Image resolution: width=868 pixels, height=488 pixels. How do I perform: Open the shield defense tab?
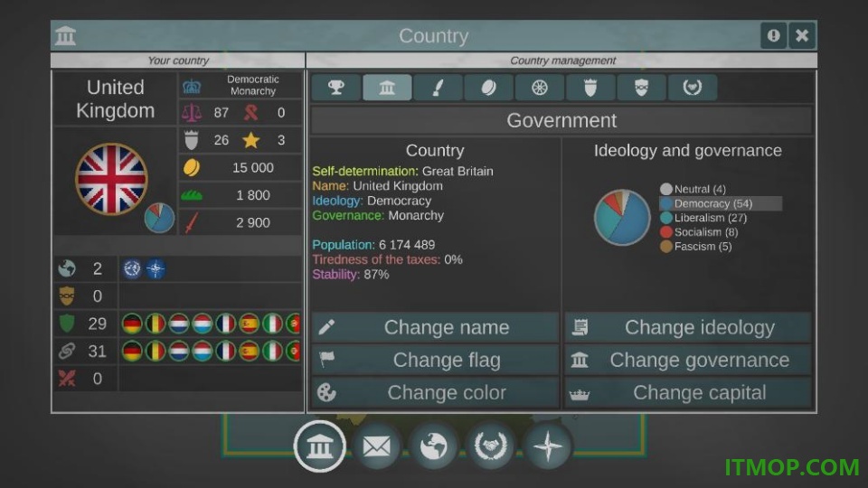coord(590,88)
